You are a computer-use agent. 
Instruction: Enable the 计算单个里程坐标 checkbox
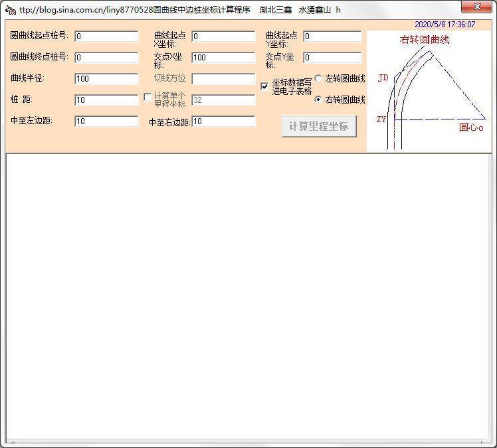pyautogui.click(x=148, y=97)
